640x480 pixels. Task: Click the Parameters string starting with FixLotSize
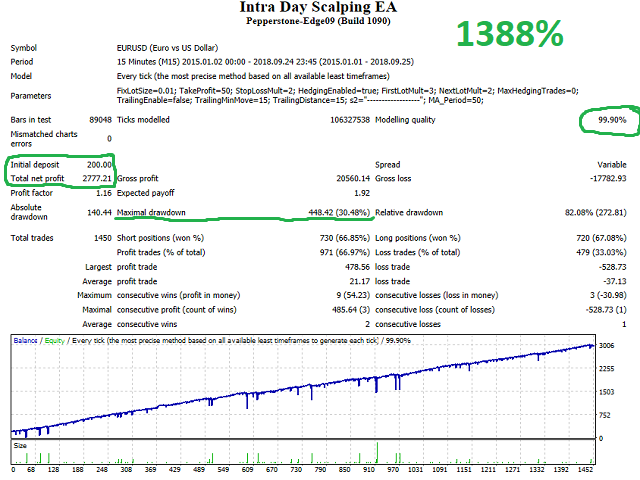(x=347, y=96)
